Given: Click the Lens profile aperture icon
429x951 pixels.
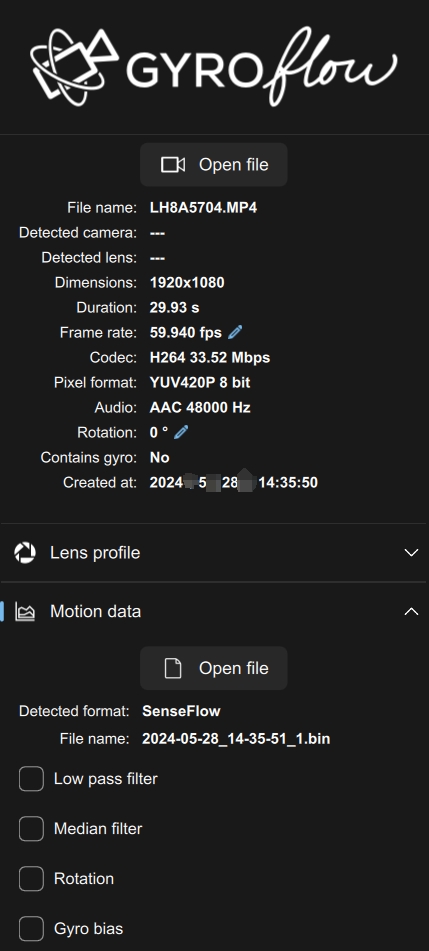Looking at the screenshot, I should (25, 553).
